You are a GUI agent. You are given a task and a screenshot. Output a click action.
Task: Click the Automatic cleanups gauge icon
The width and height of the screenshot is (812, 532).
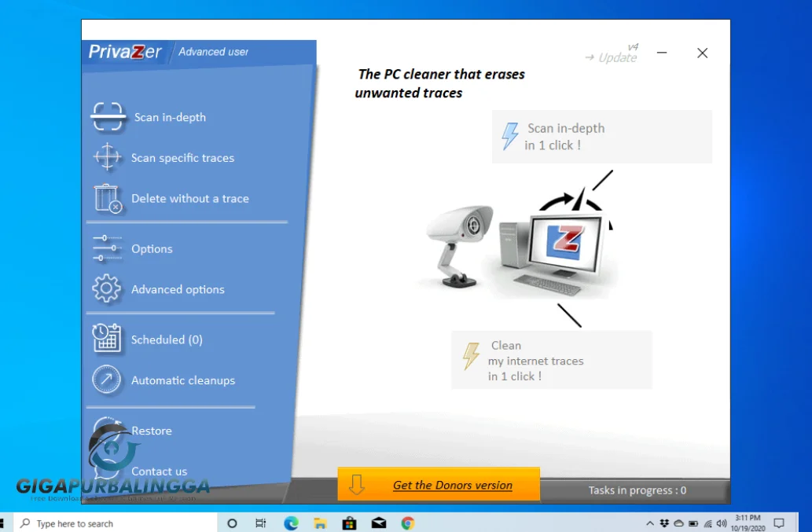click(107, 380)
